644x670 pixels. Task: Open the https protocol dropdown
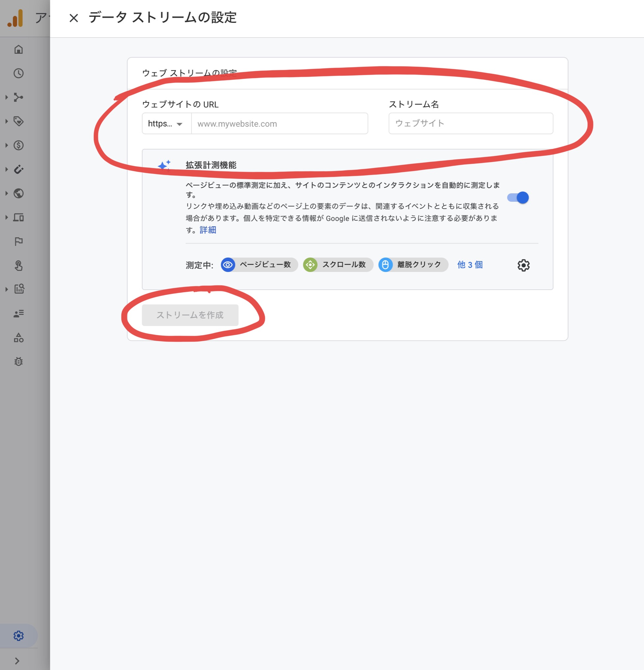pyautogui.click(x=167, y=124)
